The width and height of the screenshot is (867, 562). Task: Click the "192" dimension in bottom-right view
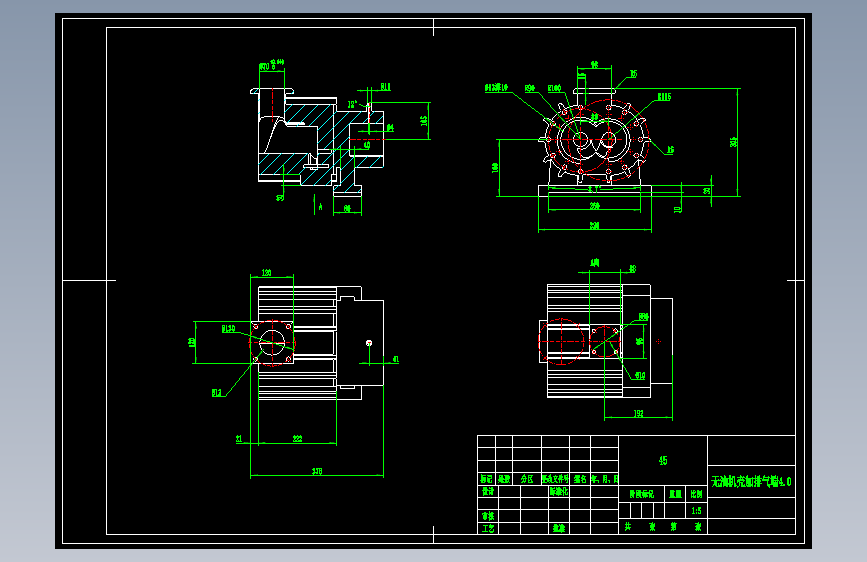pyautogui.click(x=638, y=413)
